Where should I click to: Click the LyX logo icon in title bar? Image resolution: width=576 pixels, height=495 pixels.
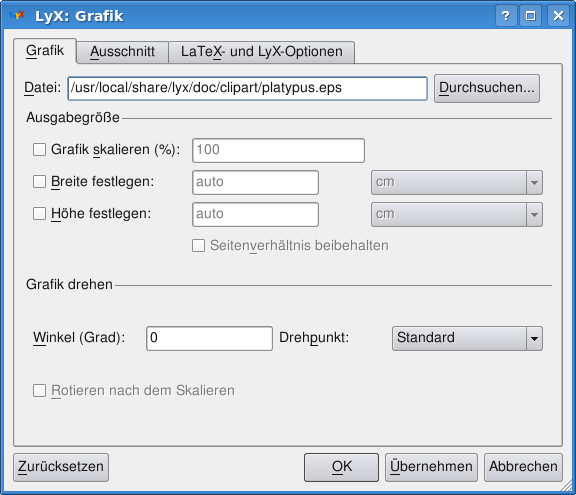(17, 15)
